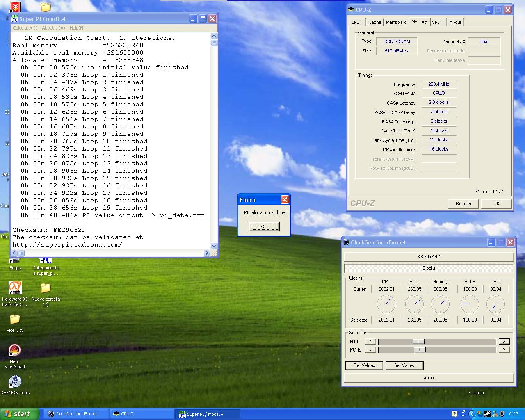Click the 'http://superpi.radeonx.com/' text
Image resolution: width=525 pixels, height=420 pixels.
coord(67,244)
